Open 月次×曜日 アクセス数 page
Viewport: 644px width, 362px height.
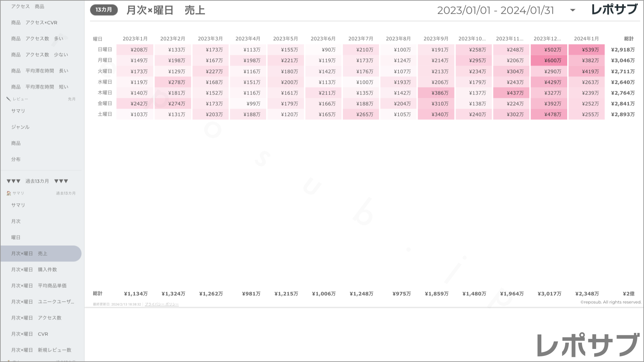point(36,318)
